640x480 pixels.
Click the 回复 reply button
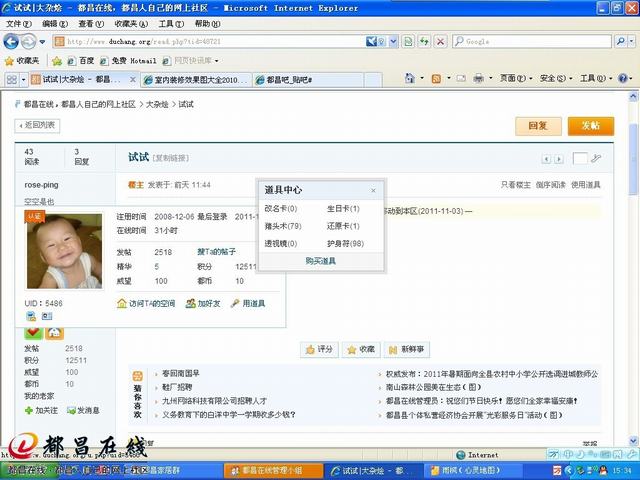[x=538, y=126]
